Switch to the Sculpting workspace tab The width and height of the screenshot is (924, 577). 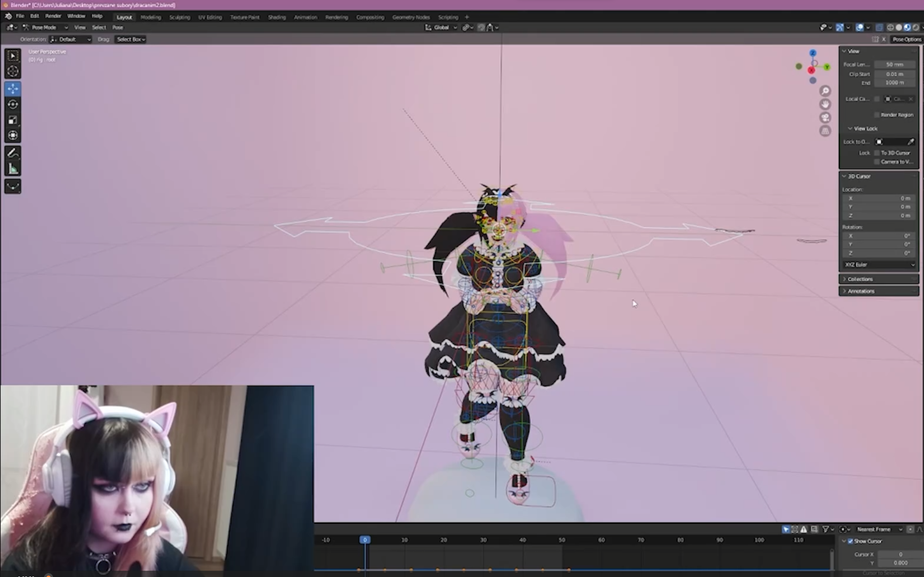point(179,17)
